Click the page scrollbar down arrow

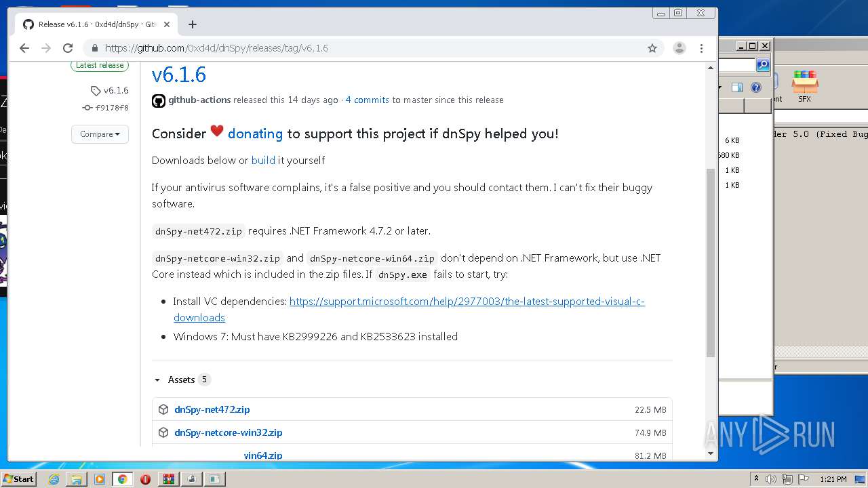tap(711, 453)
